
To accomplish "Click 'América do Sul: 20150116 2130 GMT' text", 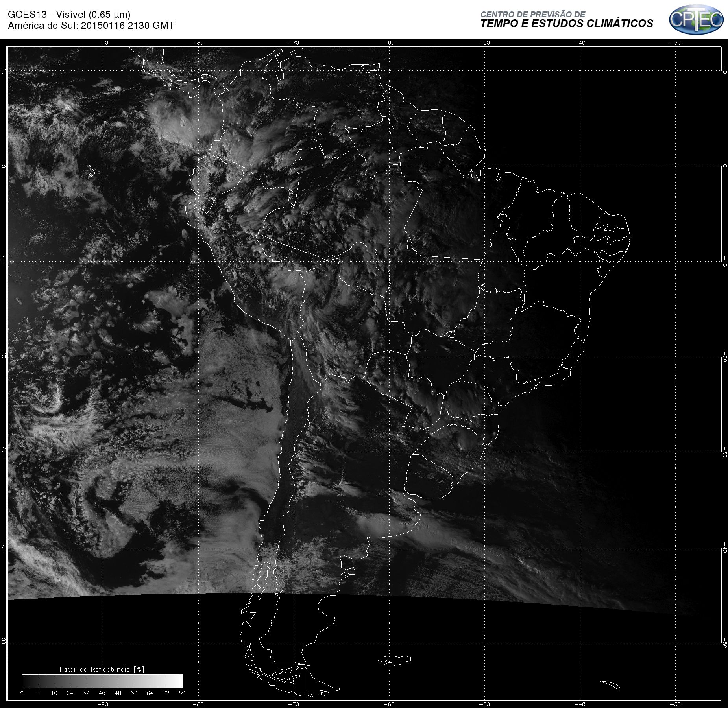I will click(x=91, y=26).
